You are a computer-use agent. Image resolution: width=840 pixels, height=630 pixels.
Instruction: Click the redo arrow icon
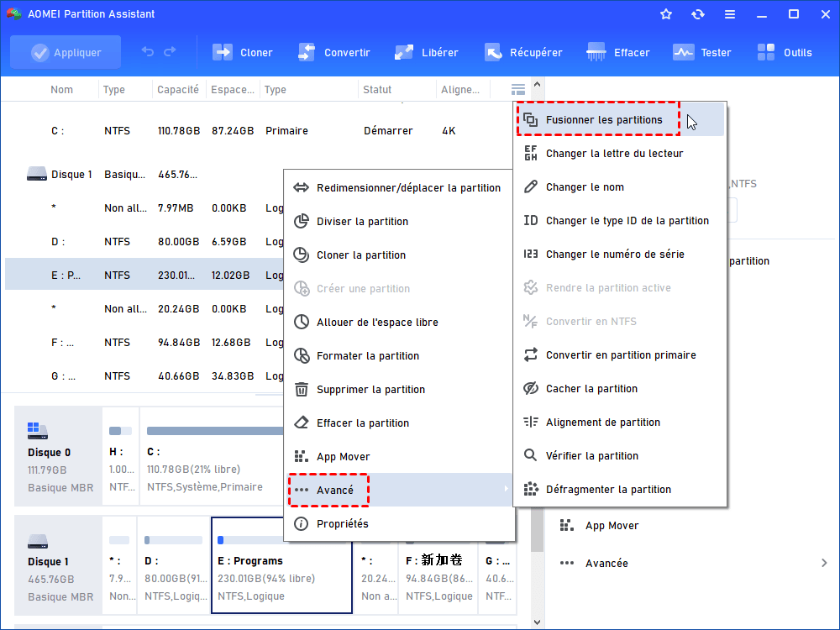point(170,52)
